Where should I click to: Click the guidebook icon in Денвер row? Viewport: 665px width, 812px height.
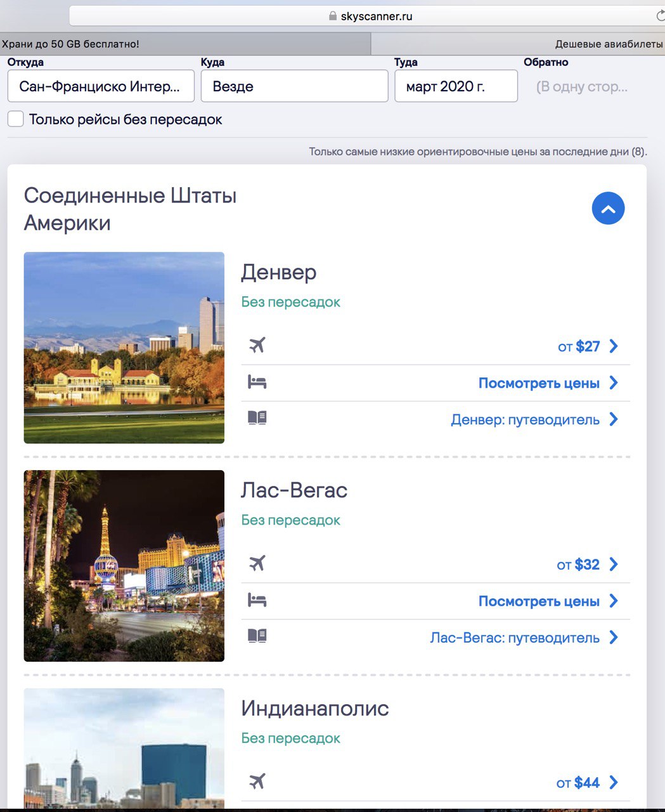click(x=257, y=418)
